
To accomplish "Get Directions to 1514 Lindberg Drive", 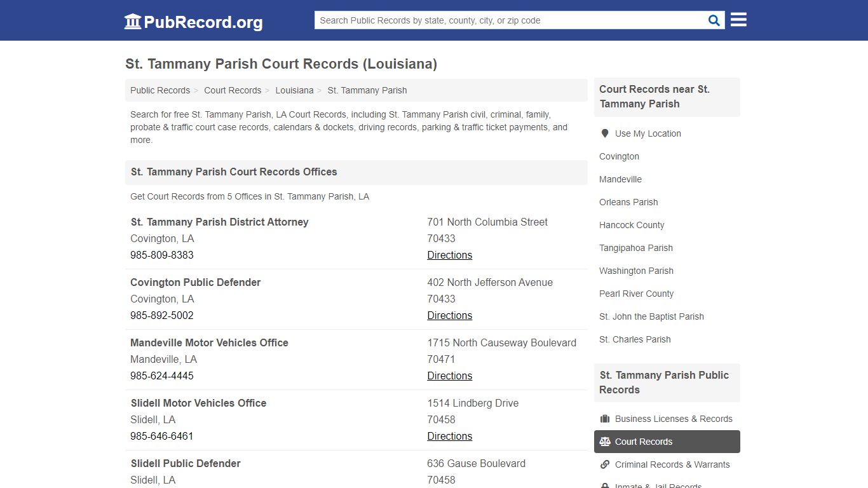I will click(450, 436).
